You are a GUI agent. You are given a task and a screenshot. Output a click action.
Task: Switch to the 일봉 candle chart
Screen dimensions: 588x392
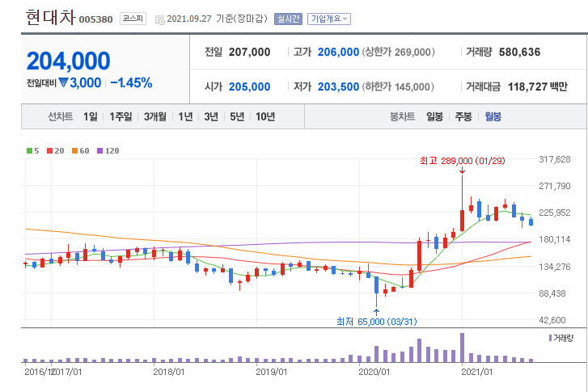[x=434, y=116]
